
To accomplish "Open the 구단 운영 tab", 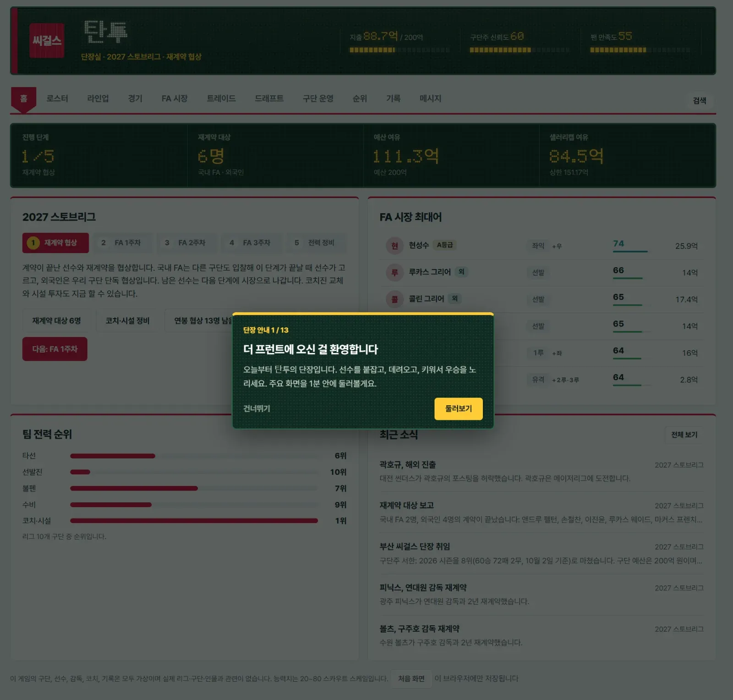I will pos(318,99).
